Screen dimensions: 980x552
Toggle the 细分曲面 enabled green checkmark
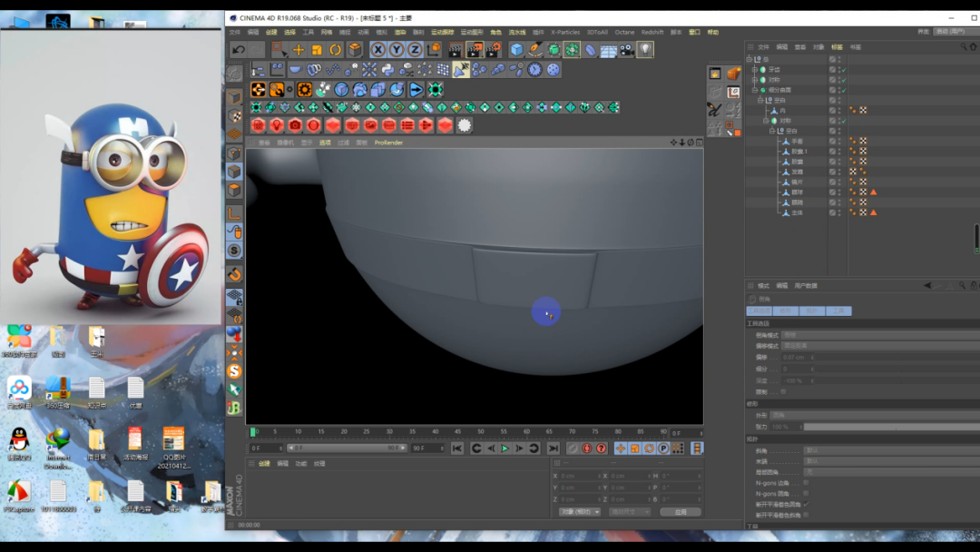(x=844, y=91)
